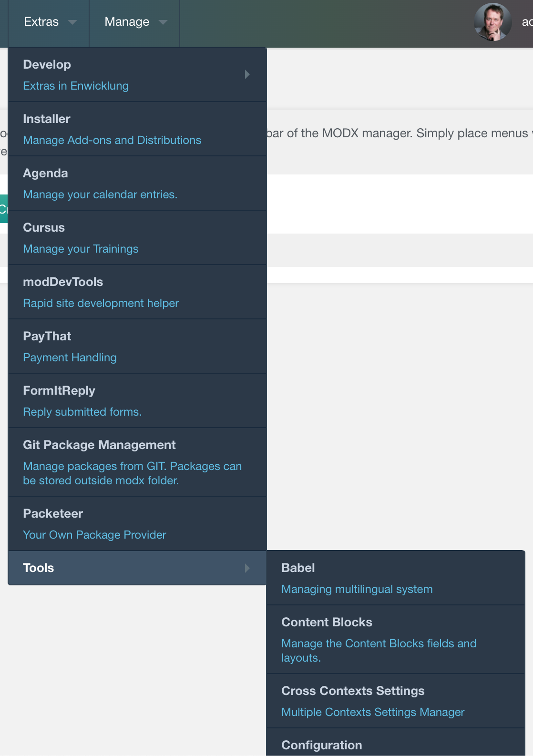
Task: Open Cross Contexts Settings
Action: tap(353, 691)
